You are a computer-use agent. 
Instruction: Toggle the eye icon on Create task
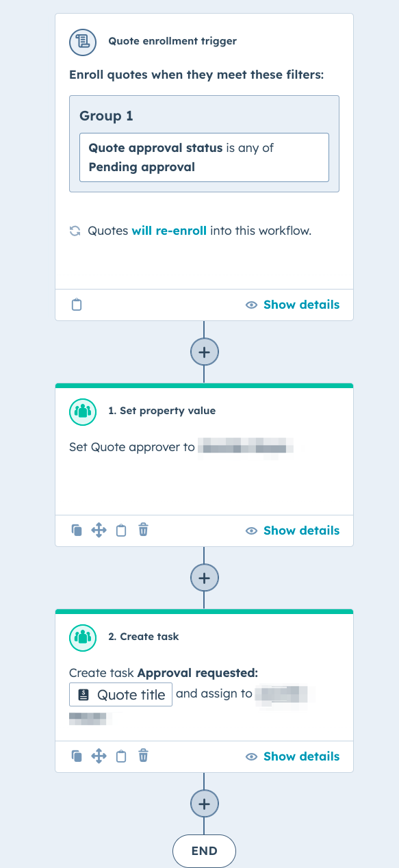251,756
